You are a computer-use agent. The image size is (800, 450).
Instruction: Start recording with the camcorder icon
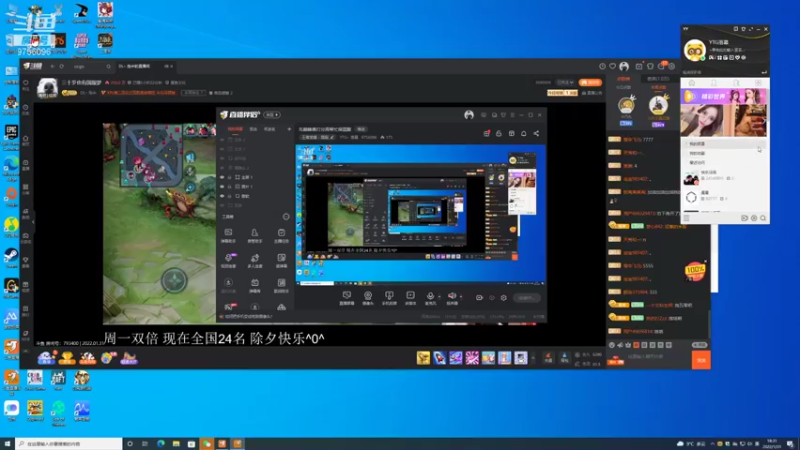479,298
